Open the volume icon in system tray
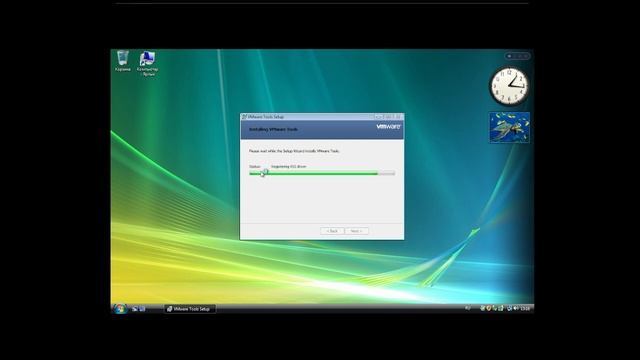Screen dimensions: 640x360 pos(516,308)
